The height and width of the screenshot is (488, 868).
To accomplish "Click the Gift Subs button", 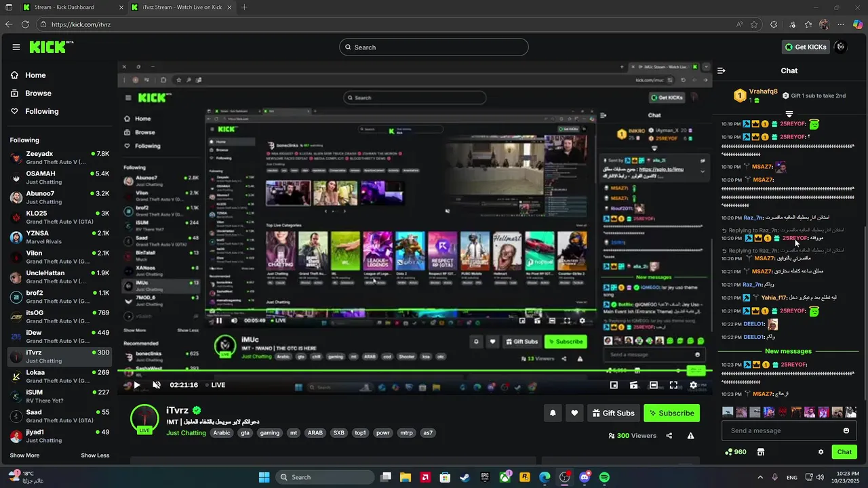I will point(613,413).
